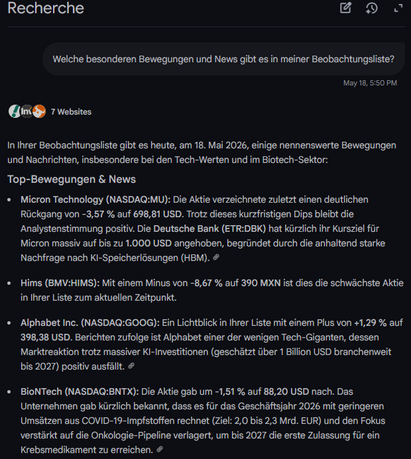Viewport: 411px width, 459px height.
Task: Open BioNTech (NASDAQ:BNTX) ticker
Action: coord(79,391)
